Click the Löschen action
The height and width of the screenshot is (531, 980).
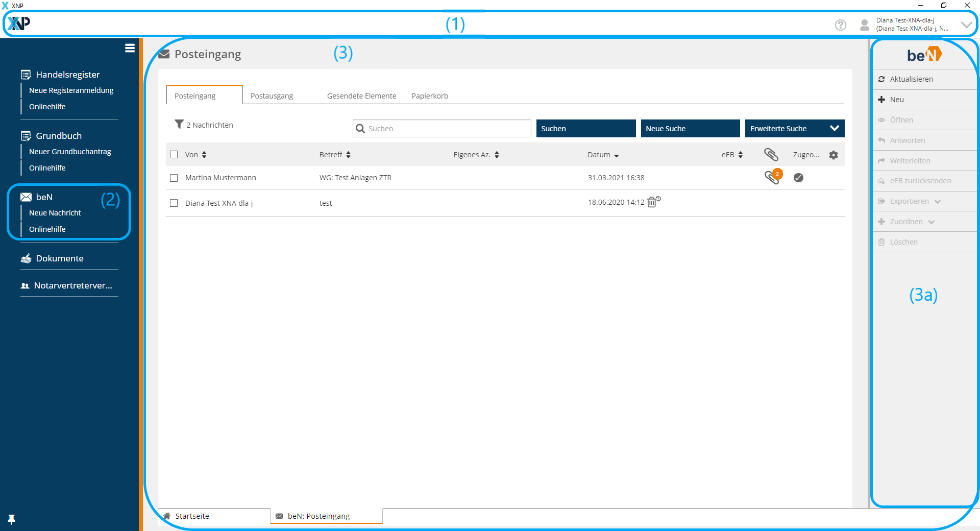(x=924, y=242)
